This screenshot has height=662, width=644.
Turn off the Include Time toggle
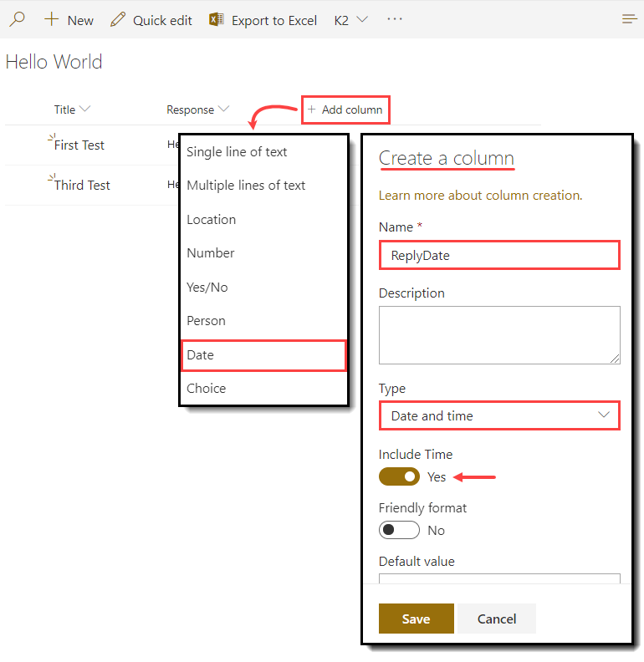(x=399, y=476)
